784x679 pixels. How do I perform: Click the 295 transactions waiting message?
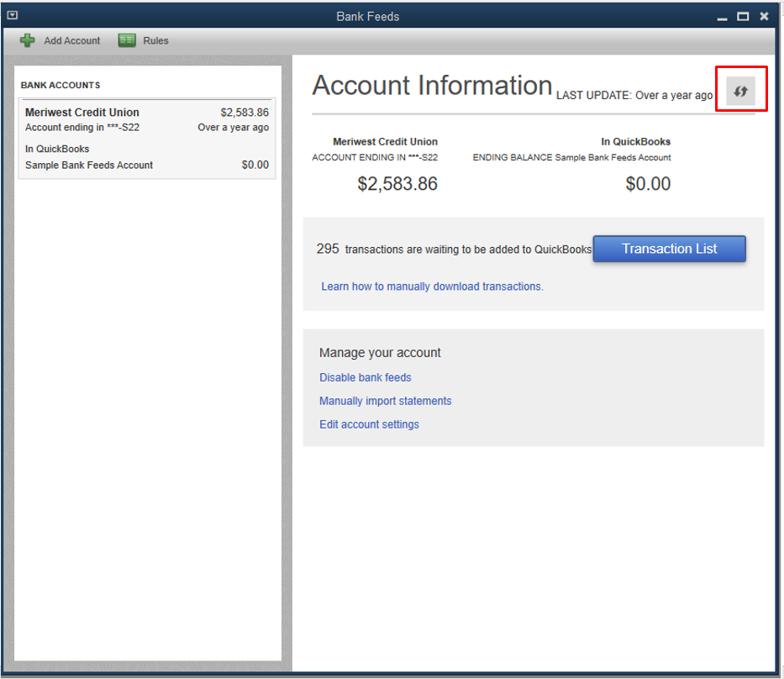[454, 249]
